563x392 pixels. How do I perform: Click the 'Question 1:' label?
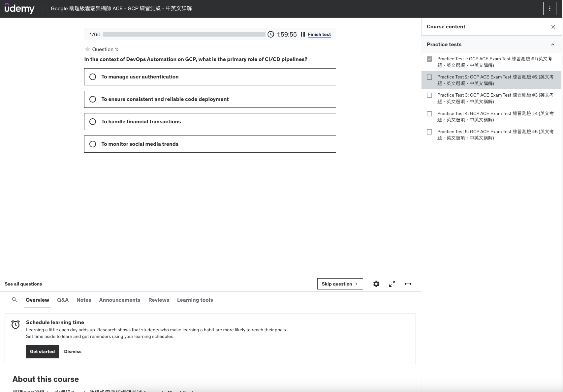tap(105, 49)
